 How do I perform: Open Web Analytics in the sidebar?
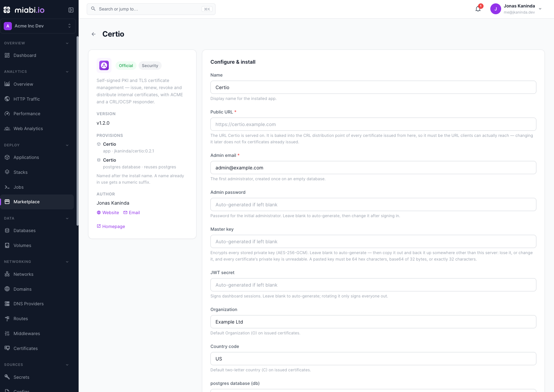(37, 128)
